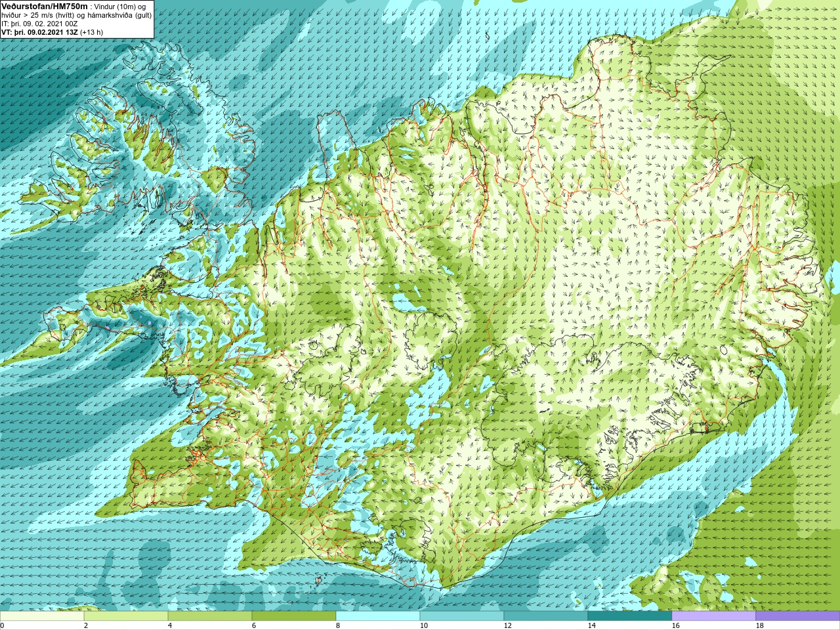Click the medium green 4–6 m/s legend swatch
This screenshot has width=840, height=630.
(210, 616)
